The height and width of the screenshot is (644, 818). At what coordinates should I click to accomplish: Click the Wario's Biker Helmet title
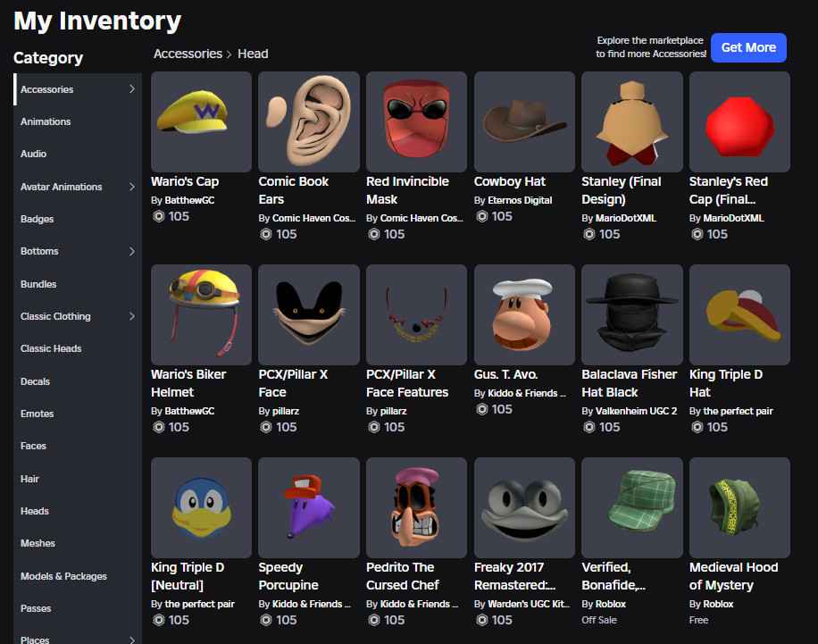[188, 383]
